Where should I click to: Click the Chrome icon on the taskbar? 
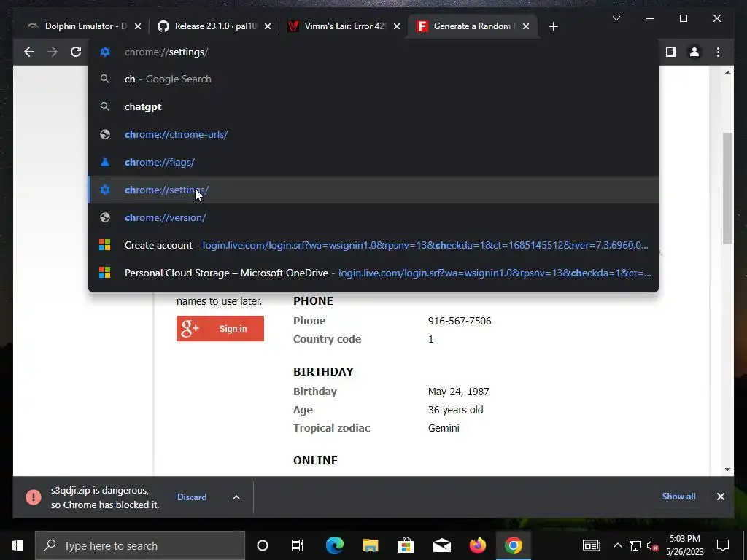[513, 545]
